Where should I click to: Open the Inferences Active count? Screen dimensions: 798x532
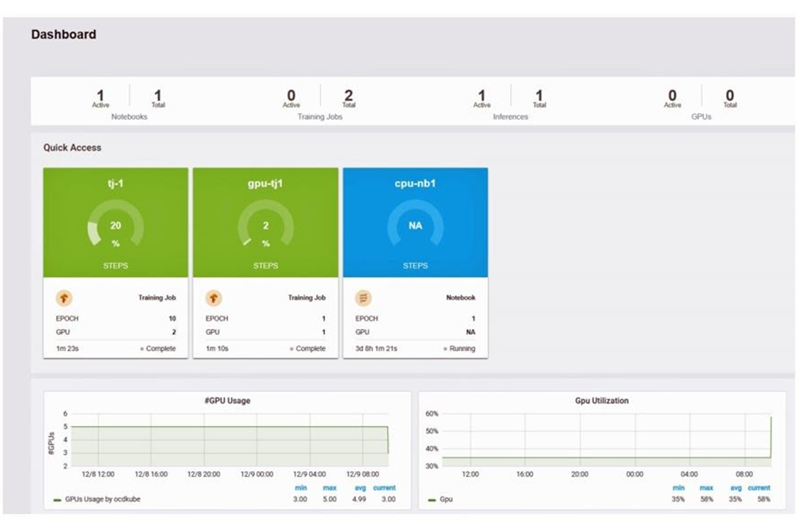click(481, 96)
